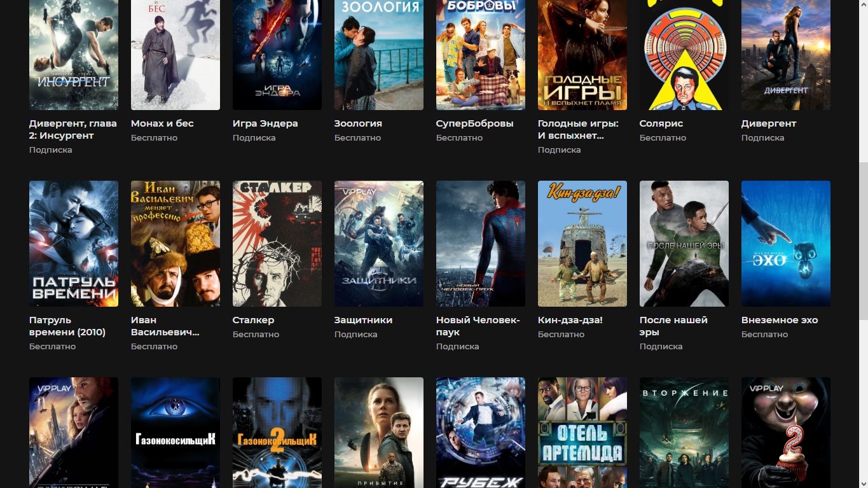Click Бесплатно label under Сталкер
Viewport: 868px width, 488px height.
[x=256, y=335]
